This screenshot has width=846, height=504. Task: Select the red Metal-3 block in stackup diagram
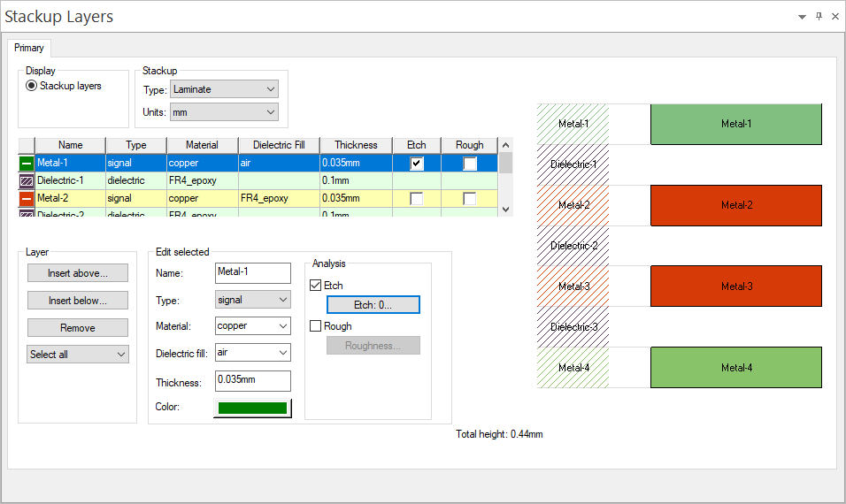(x=735, y=286)
